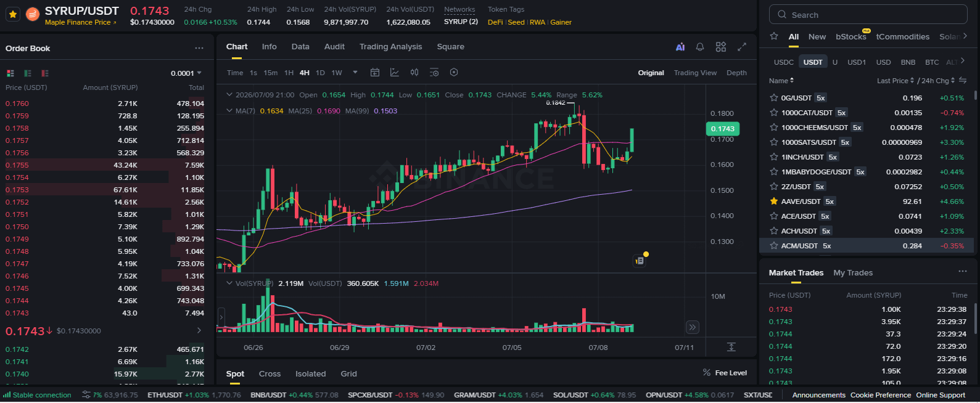Open hexagon chart settings icon
The height and width of the screenshot is (403, 980).
pyautogui.click(x=454, y=73)
